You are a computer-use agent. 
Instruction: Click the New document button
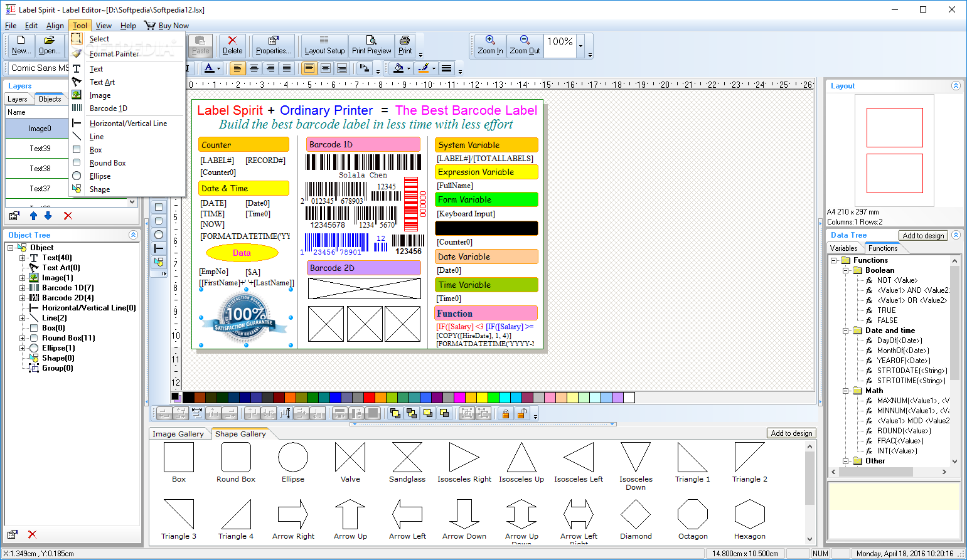point(21,45)
